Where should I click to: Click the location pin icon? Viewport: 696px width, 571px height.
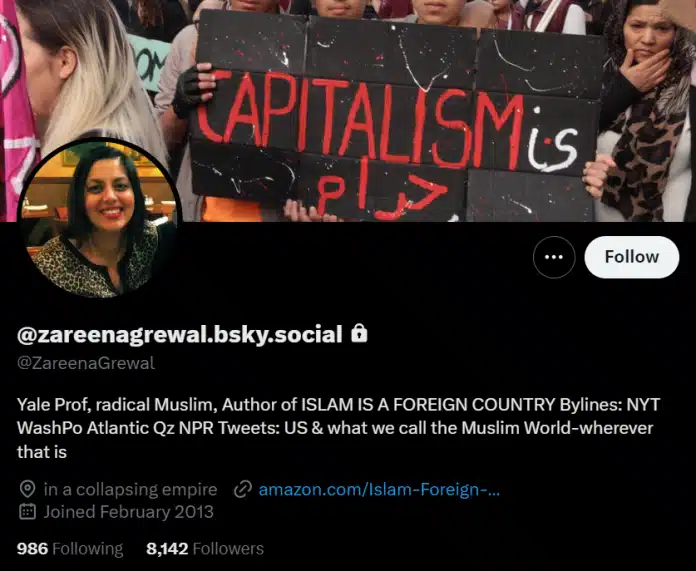tap(28, 489)
